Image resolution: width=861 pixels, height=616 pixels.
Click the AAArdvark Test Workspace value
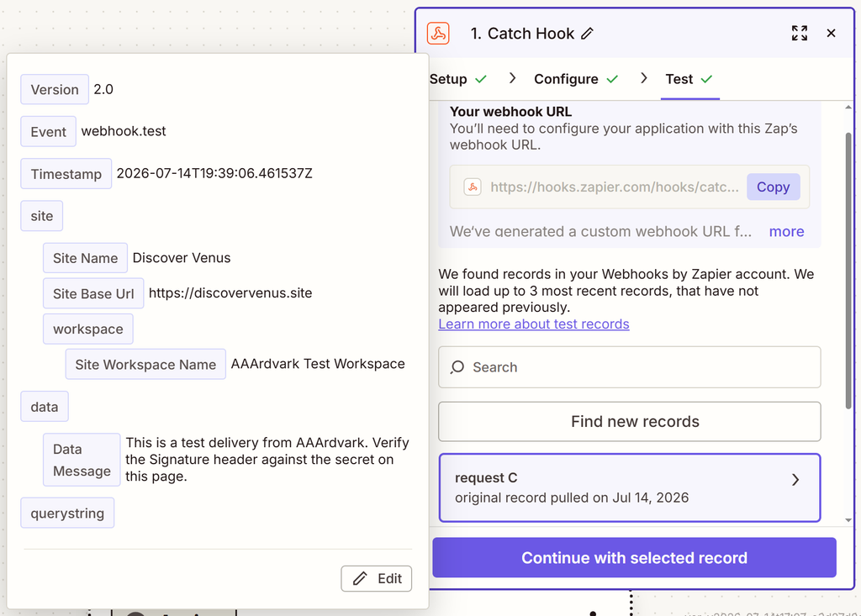[318, 364]
